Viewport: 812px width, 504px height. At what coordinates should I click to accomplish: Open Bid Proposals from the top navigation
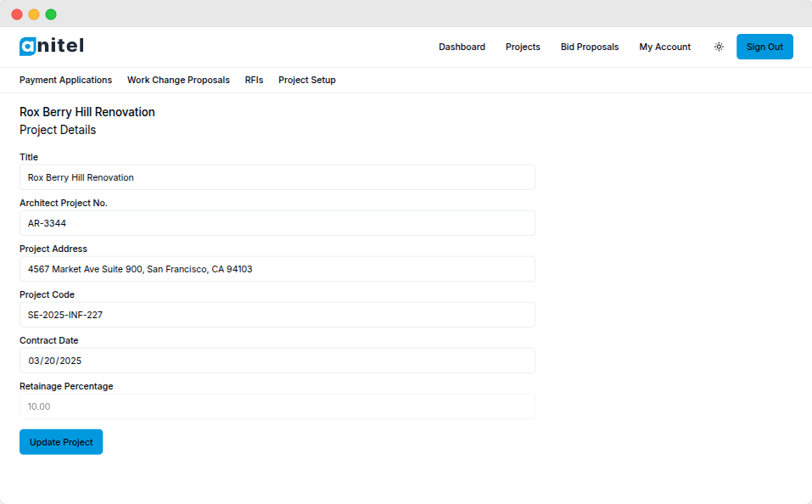[x=589, y=47]
